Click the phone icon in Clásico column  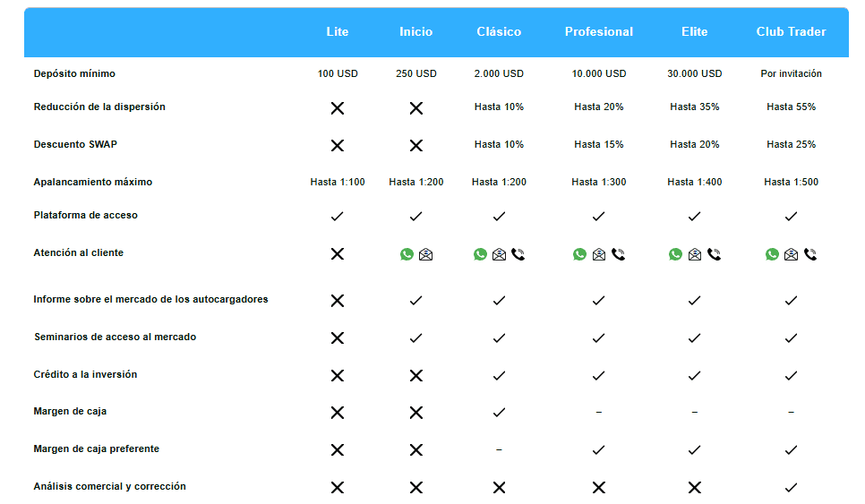pos(518,254)
